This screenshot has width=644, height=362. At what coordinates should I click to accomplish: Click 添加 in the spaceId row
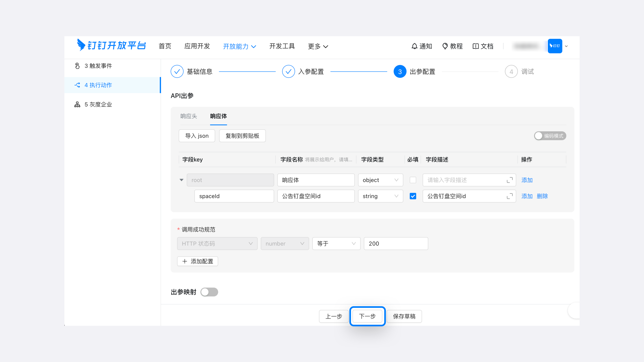(527, 196)
